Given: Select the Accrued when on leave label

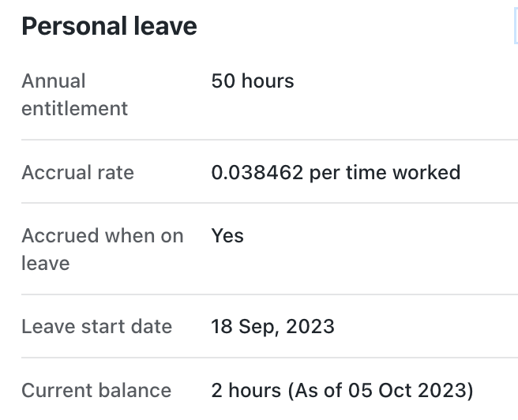Looking at the screenshot, I should 103,249.
